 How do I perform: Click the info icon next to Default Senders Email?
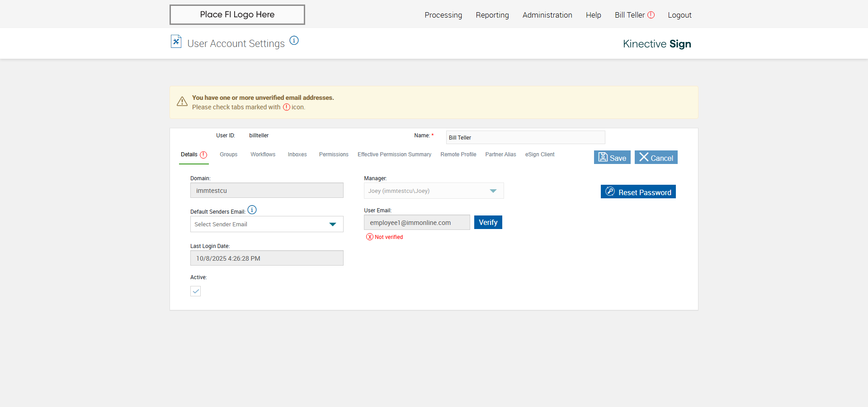coord(252,210)
